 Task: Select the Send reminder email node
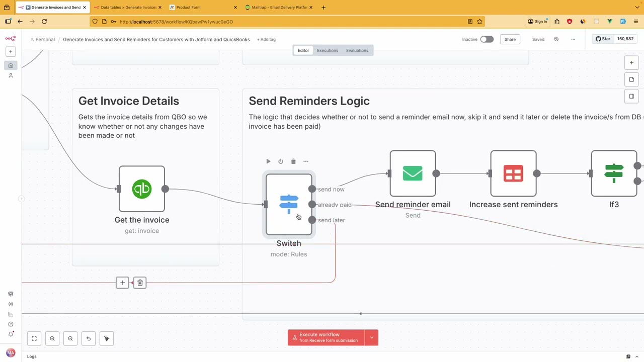coord(413,173)
